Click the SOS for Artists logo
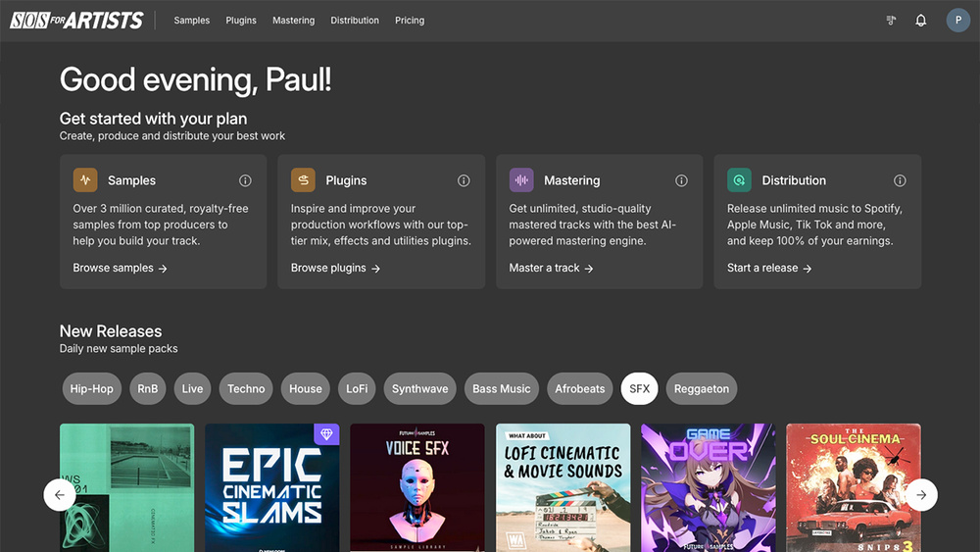 76,21
